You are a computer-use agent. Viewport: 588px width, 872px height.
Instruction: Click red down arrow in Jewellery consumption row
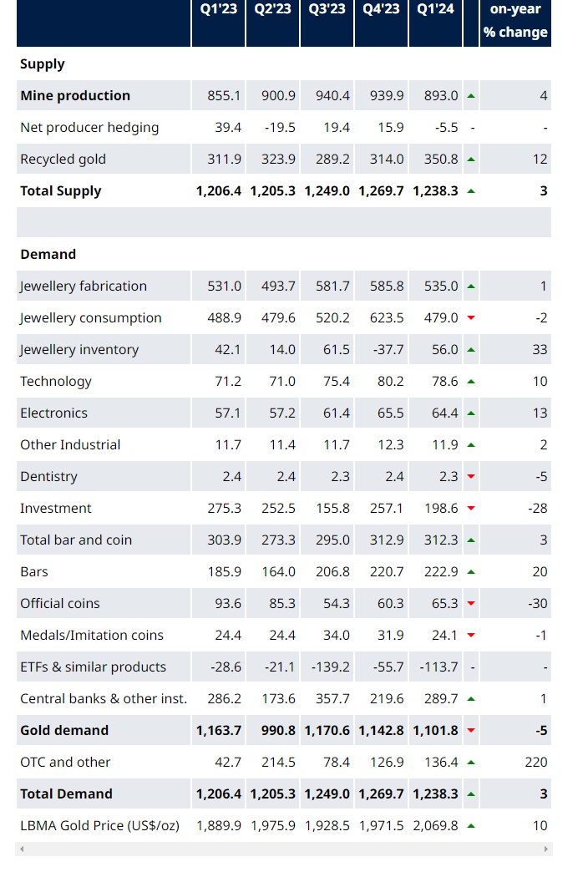coord(471,318)
